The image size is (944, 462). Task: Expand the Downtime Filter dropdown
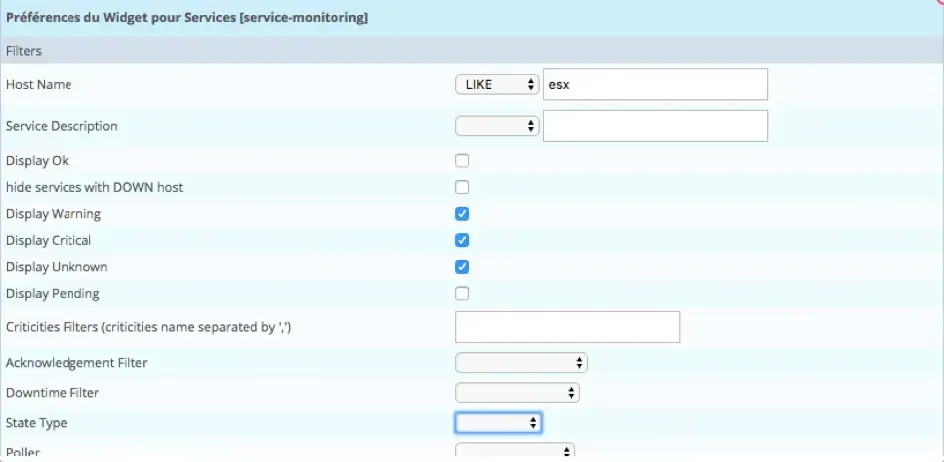click(517, 393)
